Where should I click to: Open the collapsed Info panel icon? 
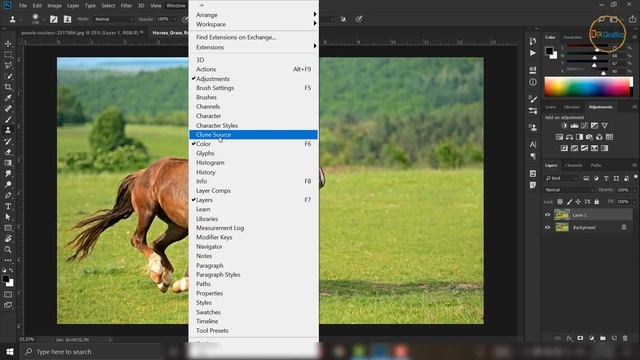point(533,82)
